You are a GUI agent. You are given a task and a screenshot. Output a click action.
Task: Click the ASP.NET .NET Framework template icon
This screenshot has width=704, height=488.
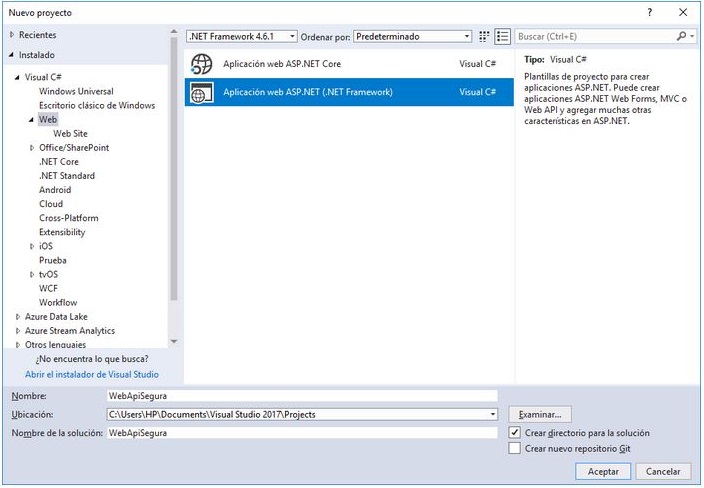click(x=201, y=92)
